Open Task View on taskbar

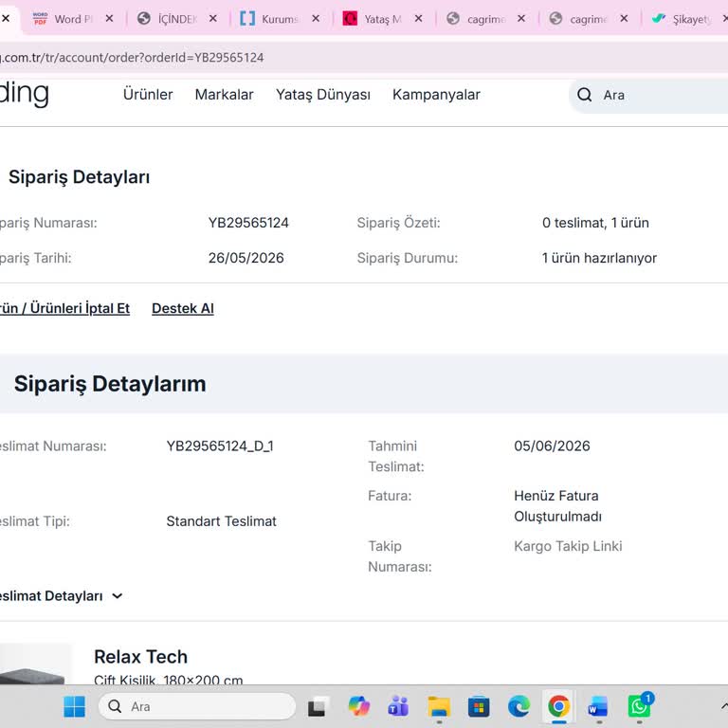(317, 707)
